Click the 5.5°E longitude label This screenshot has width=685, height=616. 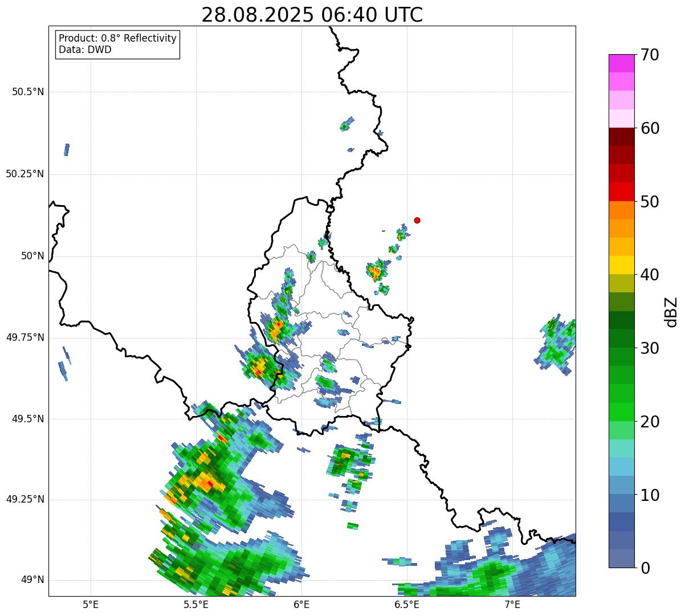(x=196, y=604)
